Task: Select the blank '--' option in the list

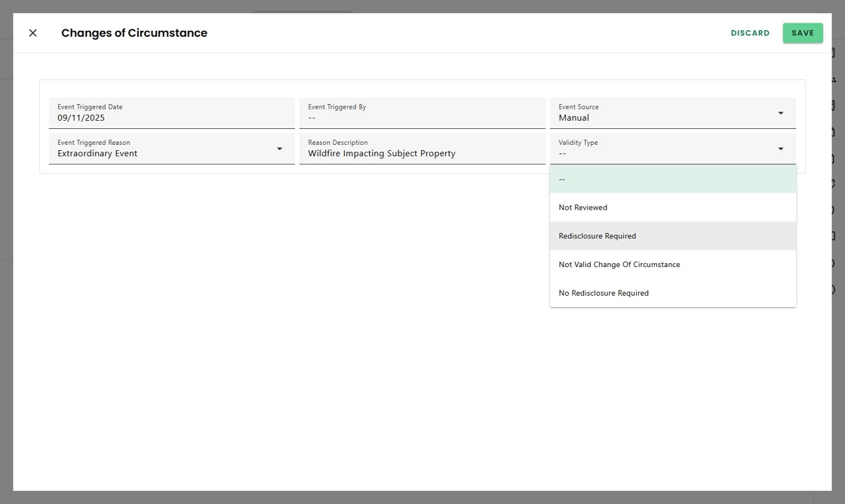Action: tap(672, 179)
